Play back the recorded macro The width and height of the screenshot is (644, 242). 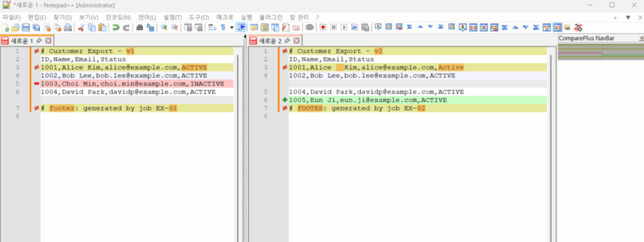344,28
